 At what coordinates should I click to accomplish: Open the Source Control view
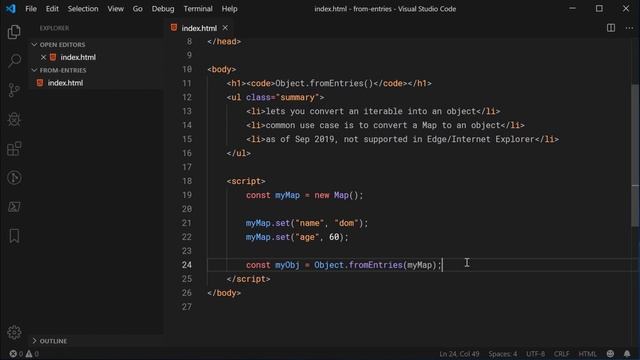tap(14, 90)
